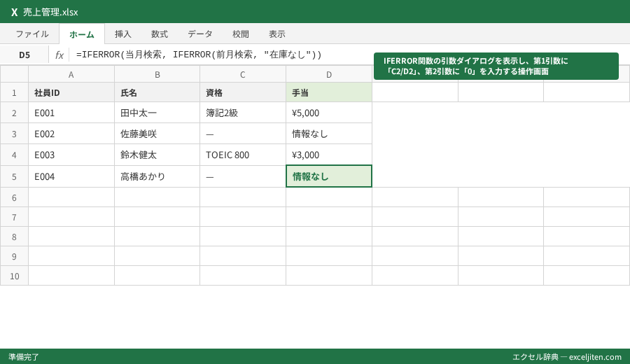Image resolution: width=630 pixels, height=364 pixels.
Task: Click the ¥5,000 cell
Action: point(329,113)
